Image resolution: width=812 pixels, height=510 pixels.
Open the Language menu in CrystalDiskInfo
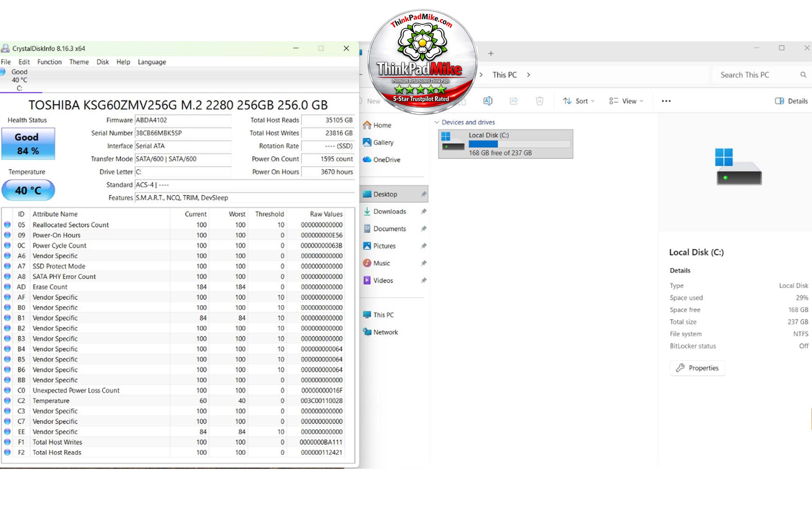[x=152, y=62]
